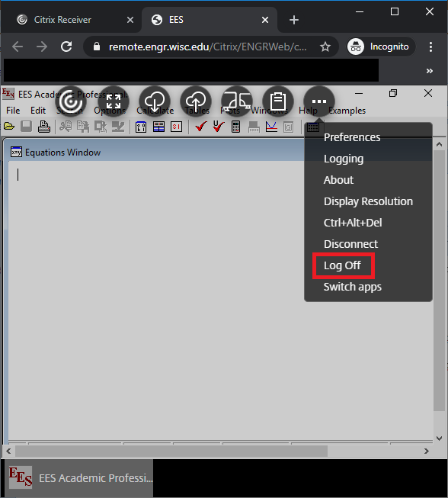
Task: Click the vertical scrollbar thumb
Action: (x=439, y=281)
